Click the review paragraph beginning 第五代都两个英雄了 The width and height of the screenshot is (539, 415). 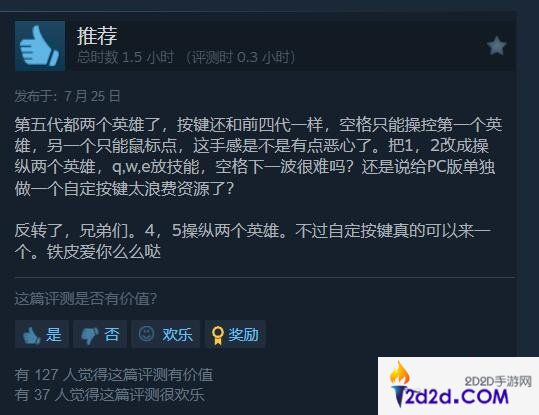tap(258, 156)
